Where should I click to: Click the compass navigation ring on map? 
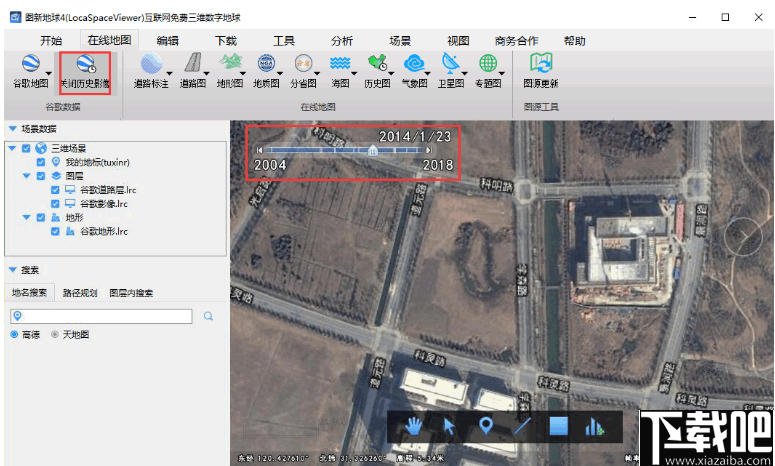(x=743, y=236)
